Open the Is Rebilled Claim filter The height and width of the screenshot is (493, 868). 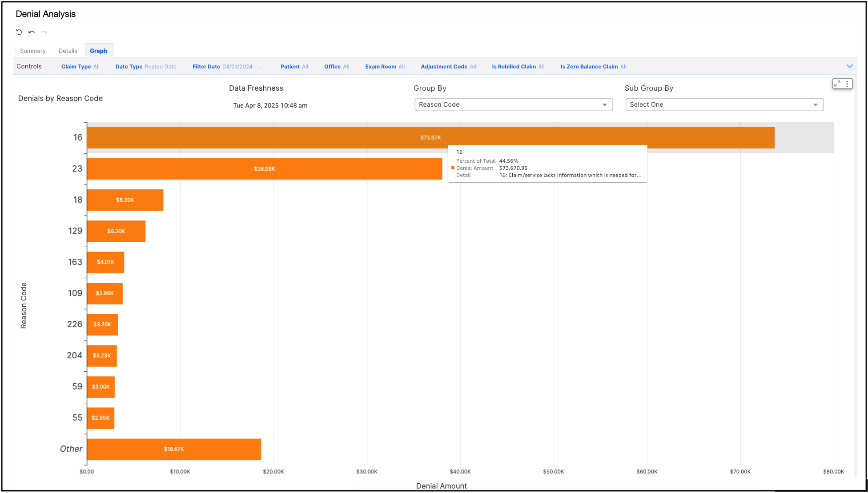518,67
